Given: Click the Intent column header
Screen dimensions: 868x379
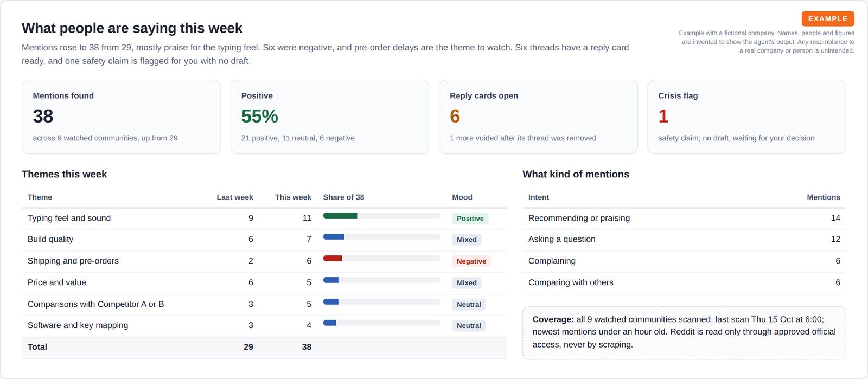Looking at the screenshot, I should tap(539, 197).
